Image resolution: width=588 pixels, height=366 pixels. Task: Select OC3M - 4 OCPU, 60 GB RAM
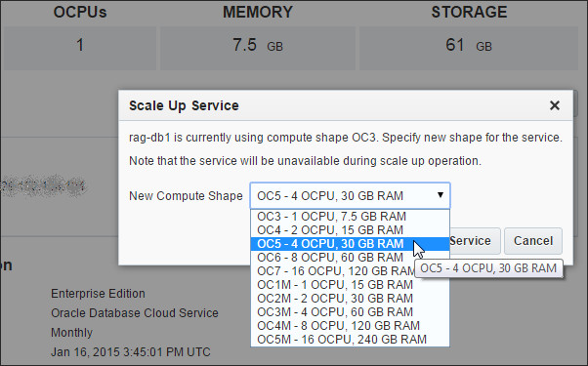click(350, 311)
